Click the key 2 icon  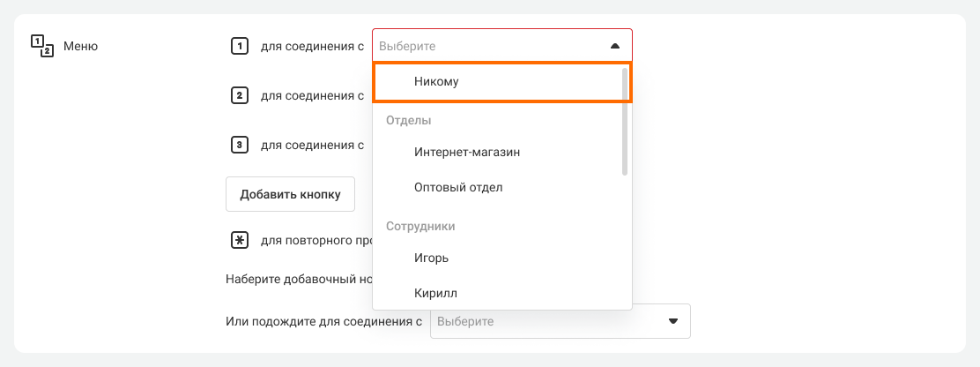[238, 95]
